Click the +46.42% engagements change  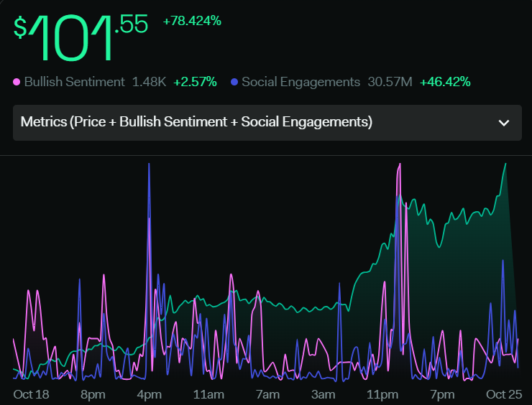(445, 82)
